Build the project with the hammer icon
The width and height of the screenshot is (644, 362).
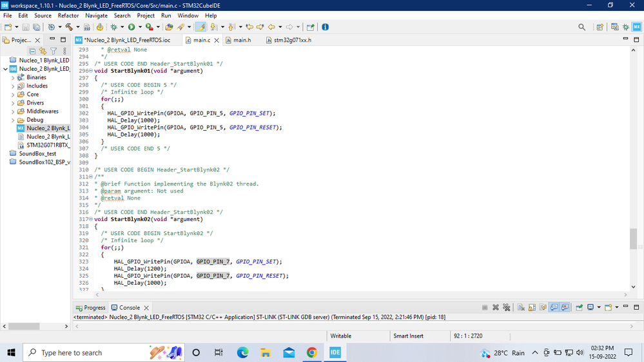pyautogui.click(x=69, y=27)
